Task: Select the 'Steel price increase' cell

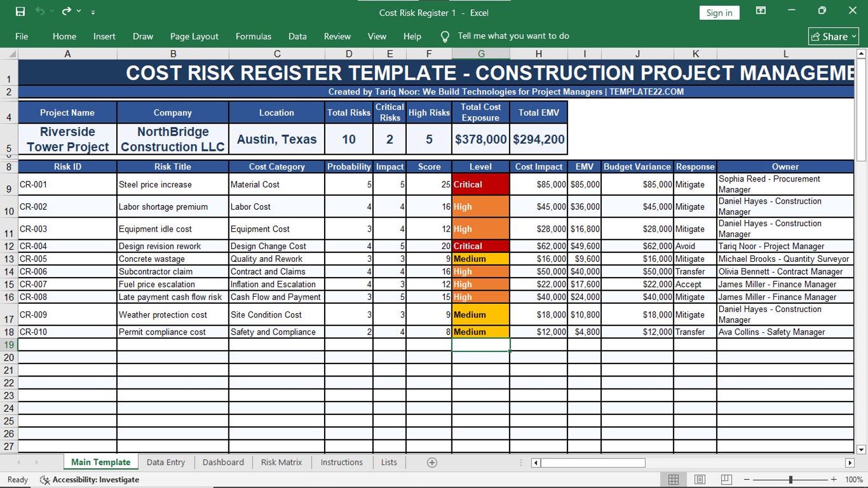Action: (x=173, y=184)
